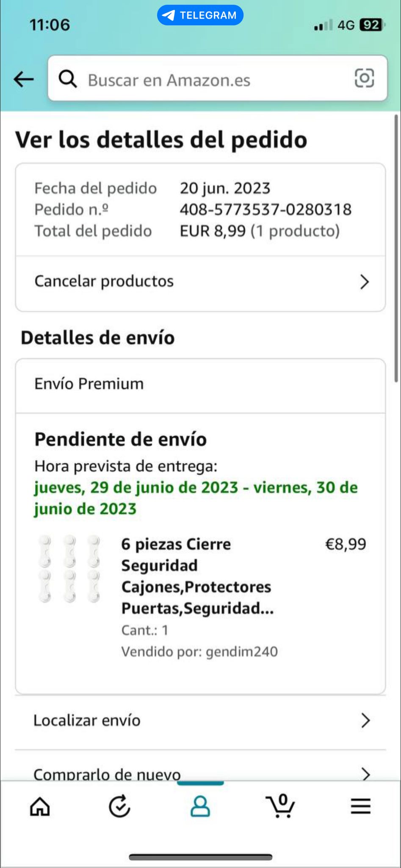Open the 6 piezas Cierre Seguridad product
401x868 pixels.
[x=197, y=576]
